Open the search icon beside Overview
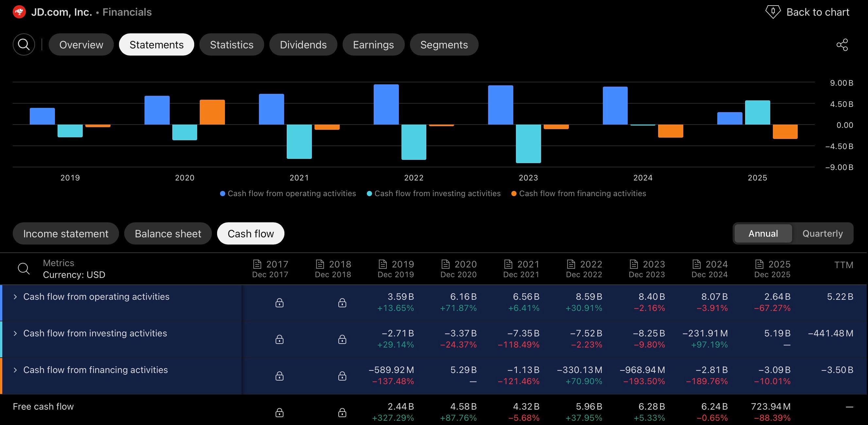 click(x=24, y=44)
